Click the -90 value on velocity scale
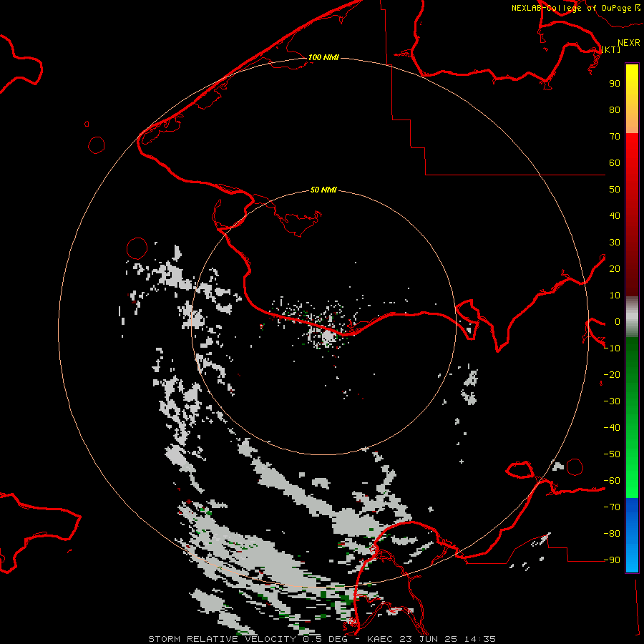 click(x=612, y=560)
